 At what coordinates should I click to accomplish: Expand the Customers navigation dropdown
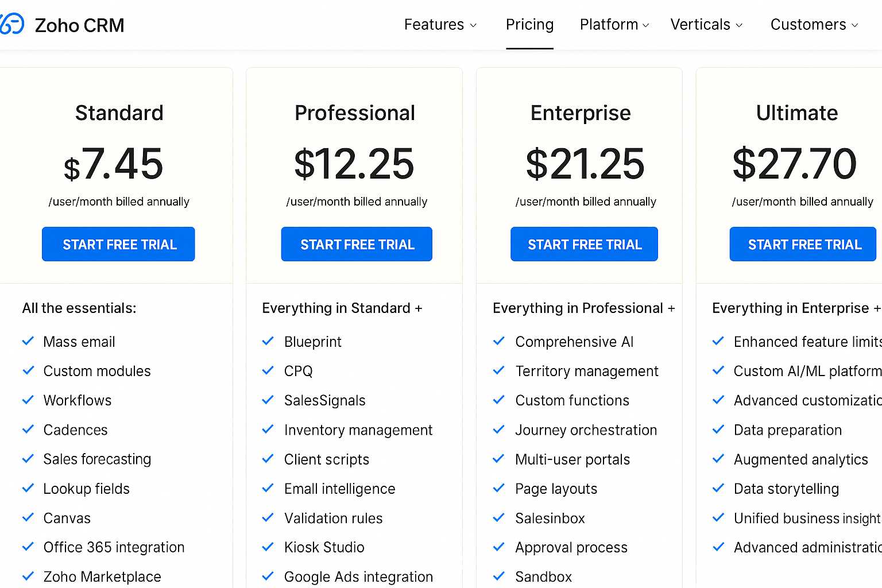(814, 25)
